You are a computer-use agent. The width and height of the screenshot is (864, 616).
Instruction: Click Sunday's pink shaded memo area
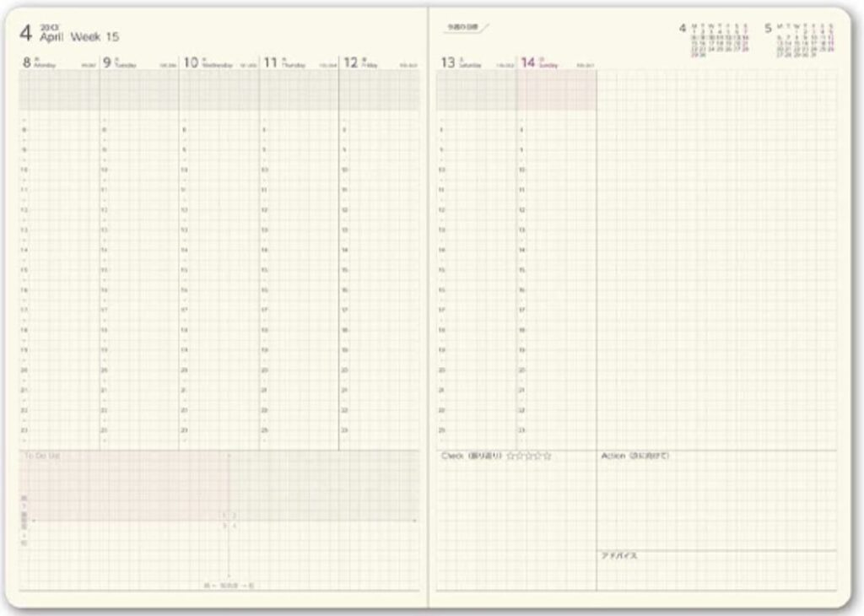(557, 90)
